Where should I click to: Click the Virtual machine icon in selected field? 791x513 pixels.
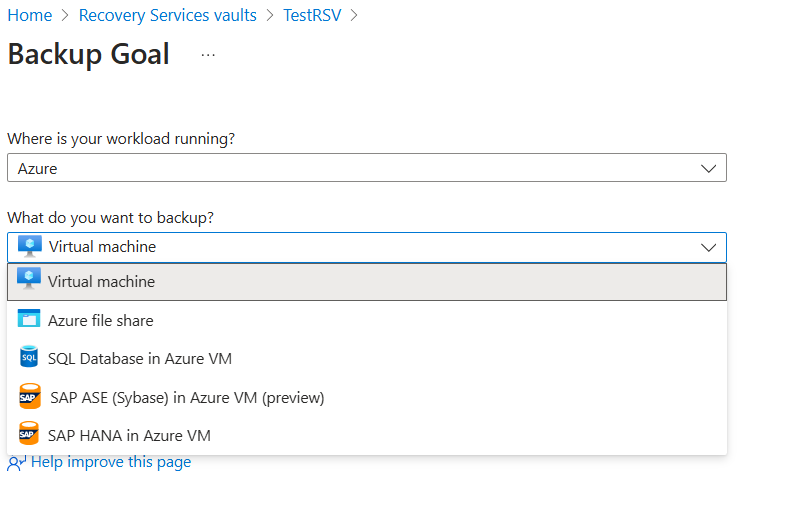coord(30,246)
